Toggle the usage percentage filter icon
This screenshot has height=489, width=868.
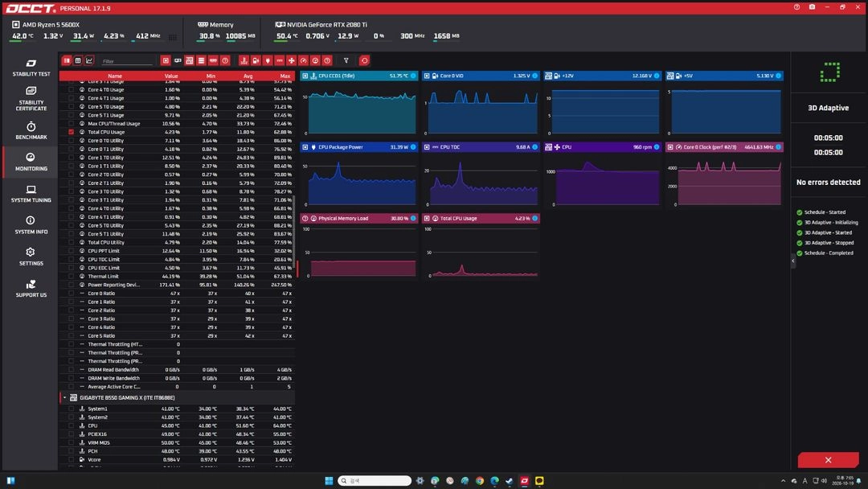click(x=316, y=60)
